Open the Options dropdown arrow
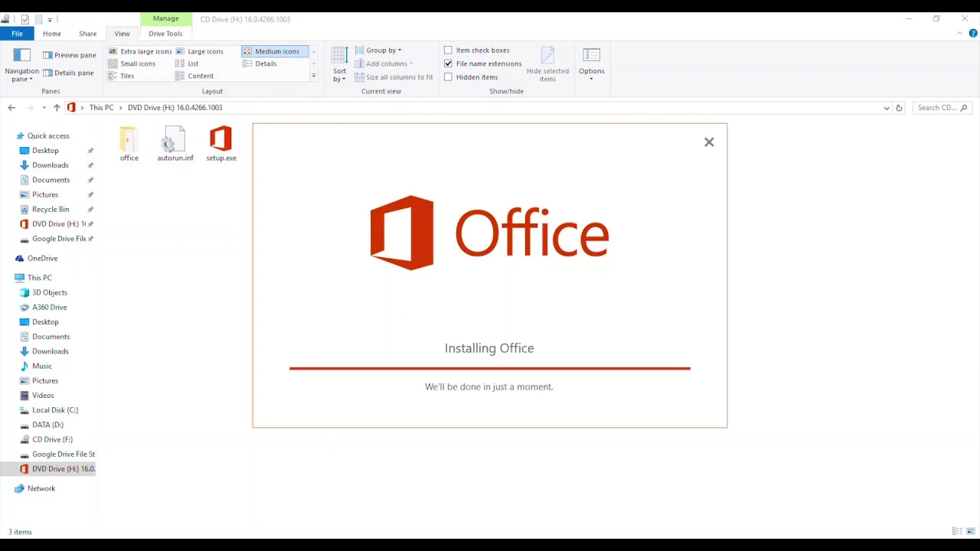 click(x=591, y=79)
